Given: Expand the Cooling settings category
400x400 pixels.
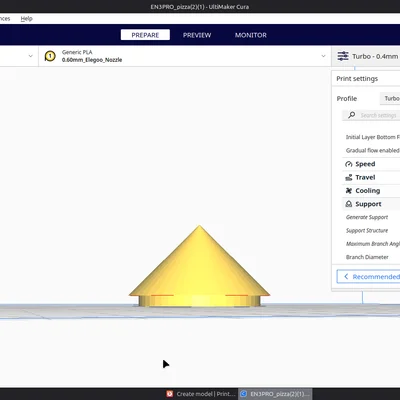Looking at the screenshot, I should tap(371, 191).
